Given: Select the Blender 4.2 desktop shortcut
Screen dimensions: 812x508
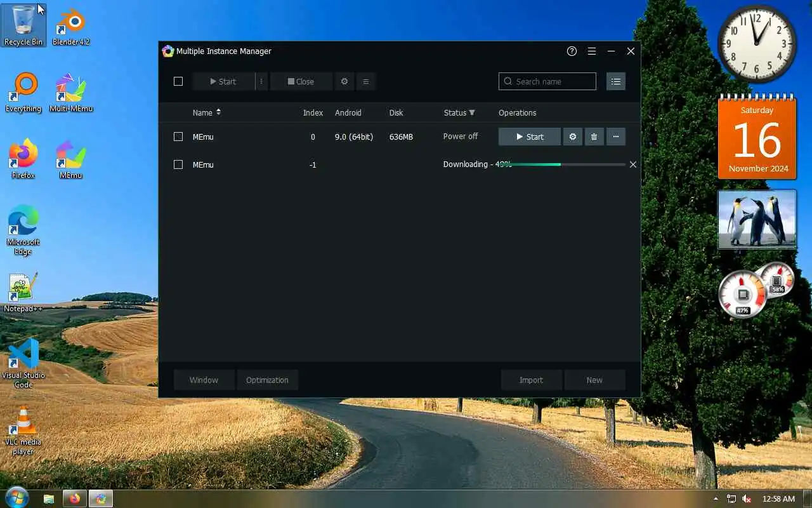Looking at the screenshot, I should pos(70,27).
